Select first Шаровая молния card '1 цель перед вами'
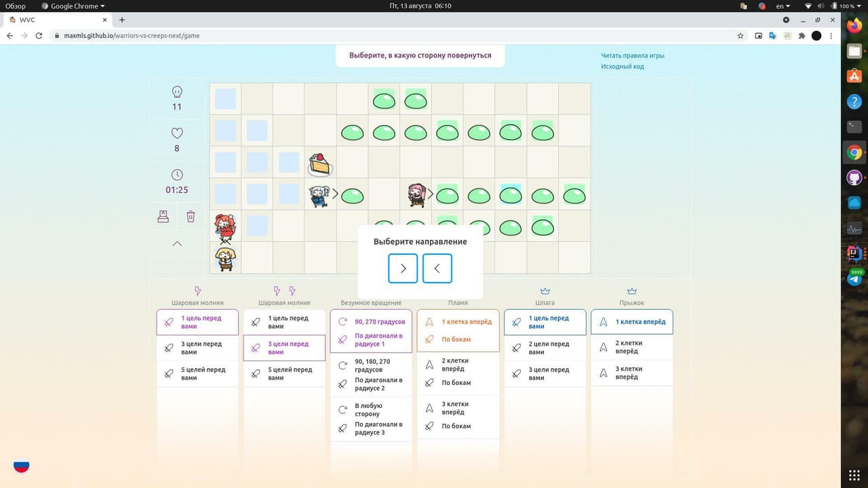 pyautogui.click(x=197, y=322)
